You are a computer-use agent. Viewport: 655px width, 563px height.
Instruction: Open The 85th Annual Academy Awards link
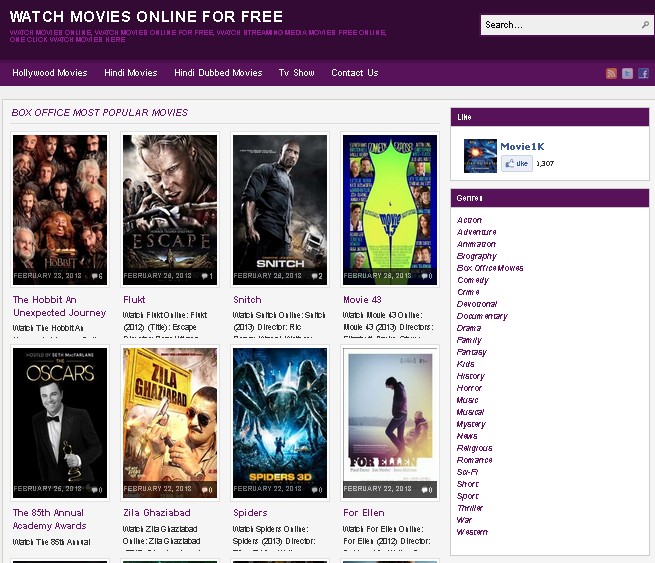coord(49,519)
